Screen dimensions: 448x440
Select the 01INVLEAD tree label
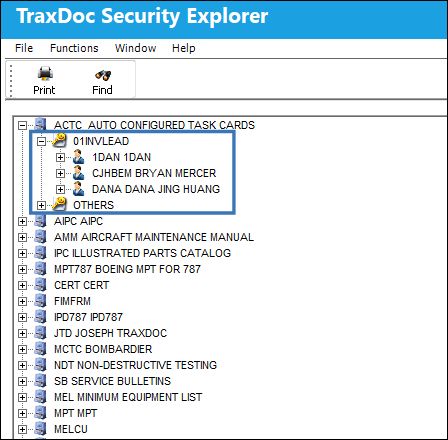(x=101, y=141)
